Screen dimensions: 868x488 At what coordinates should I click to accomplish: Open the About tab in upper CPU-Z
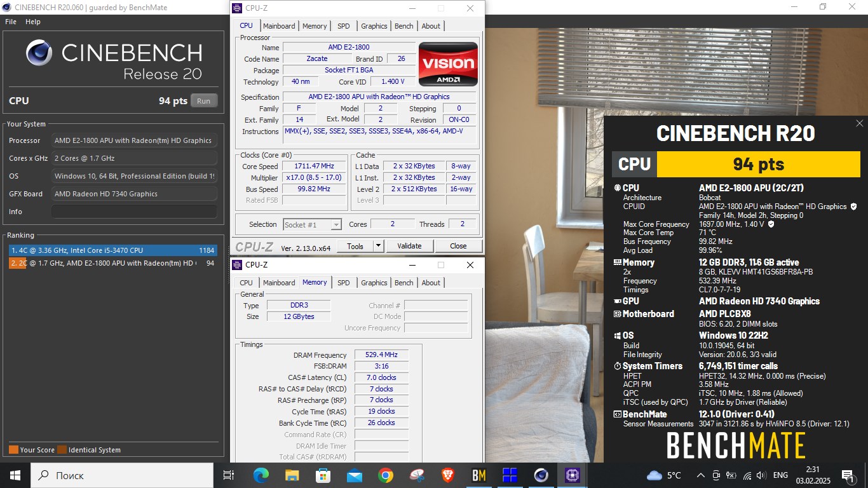click(x=431, y=26)
